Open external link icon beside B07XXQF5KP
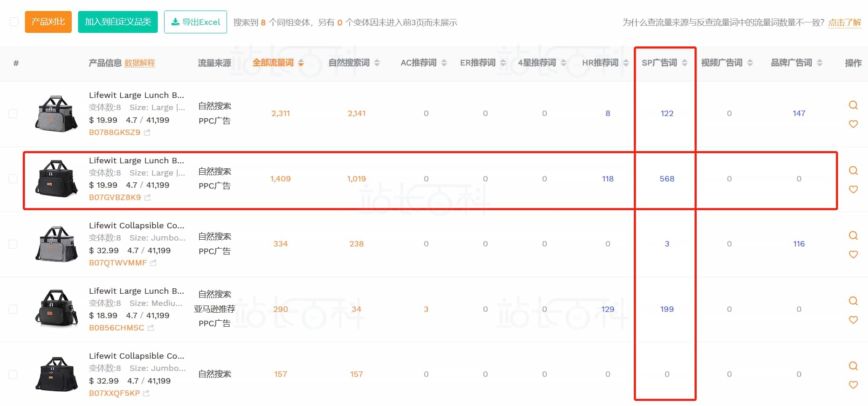Image resolution: width=868 pixels, height=406 pixels. pos(146,393)
